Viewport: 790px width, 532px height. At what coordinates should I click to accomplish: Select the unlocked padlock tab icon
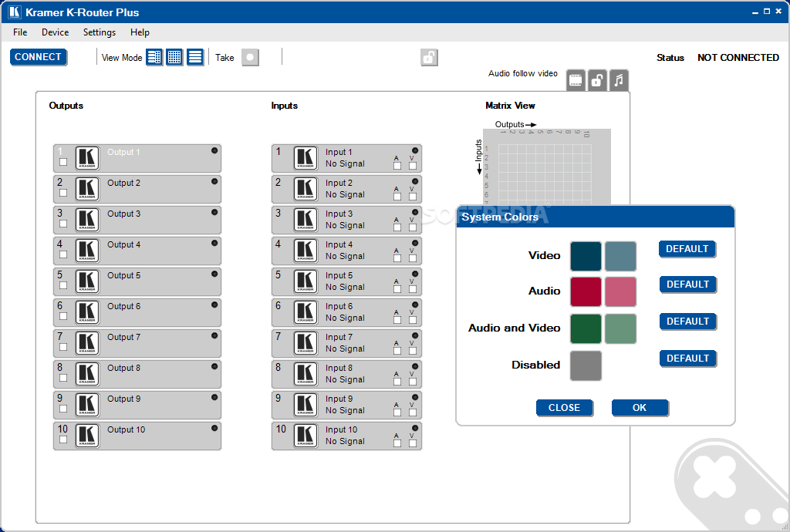point(597,80)
